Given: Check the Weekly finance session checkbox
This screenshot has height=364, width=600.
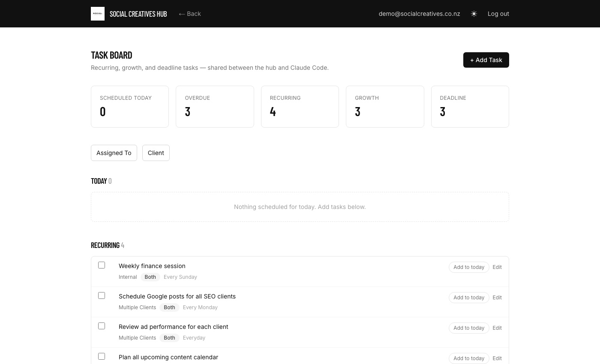Looking at the screenshot, I should [102, 265].
